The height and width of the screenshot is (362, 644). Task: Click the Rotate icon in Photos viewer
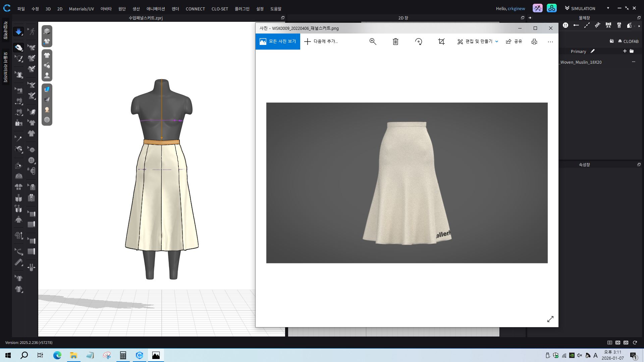pyautogui.click(x=418, y=42)
